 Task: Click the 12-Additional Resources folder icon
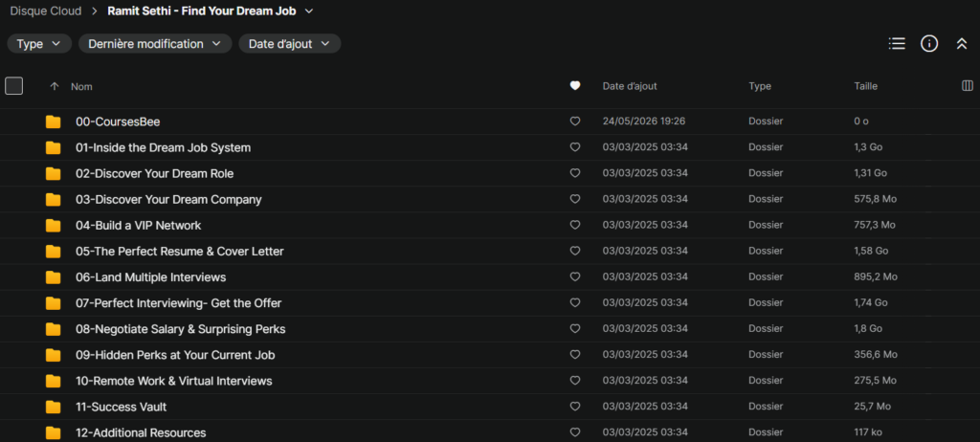(x=54, y=432)
